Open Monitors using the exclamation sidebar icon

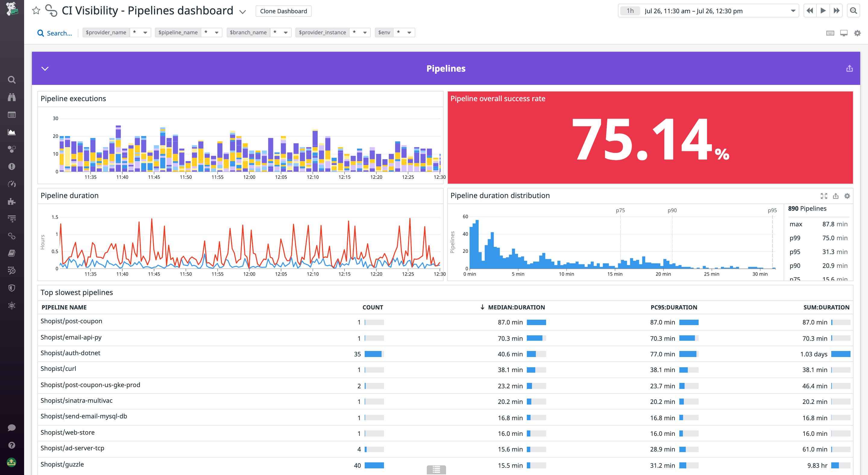[x=12, y=167]
